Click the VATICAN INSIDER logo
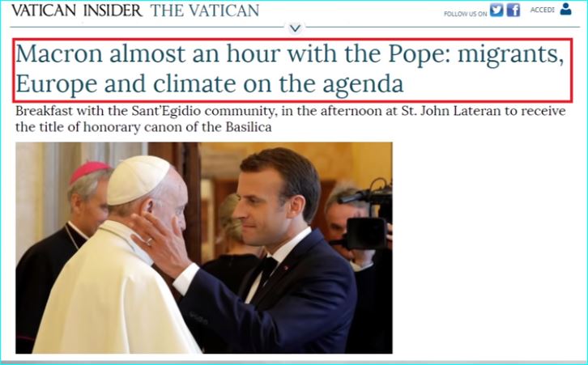This screenshot has width=588, height=365. click(77, 11)
